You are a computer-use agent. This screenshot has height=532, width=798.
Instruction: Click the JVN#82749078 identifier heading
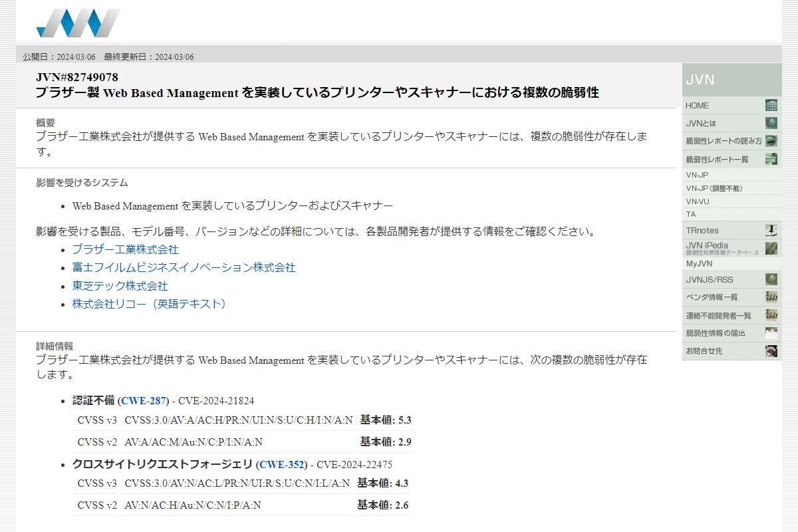click(x=77, y=77)
